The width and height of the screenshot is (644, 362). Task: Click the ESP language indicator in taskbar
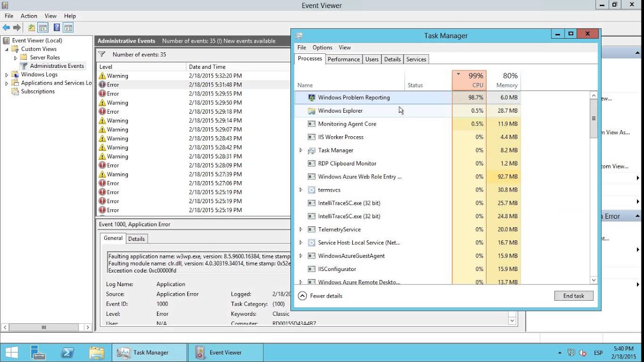(x=599, y=352)
